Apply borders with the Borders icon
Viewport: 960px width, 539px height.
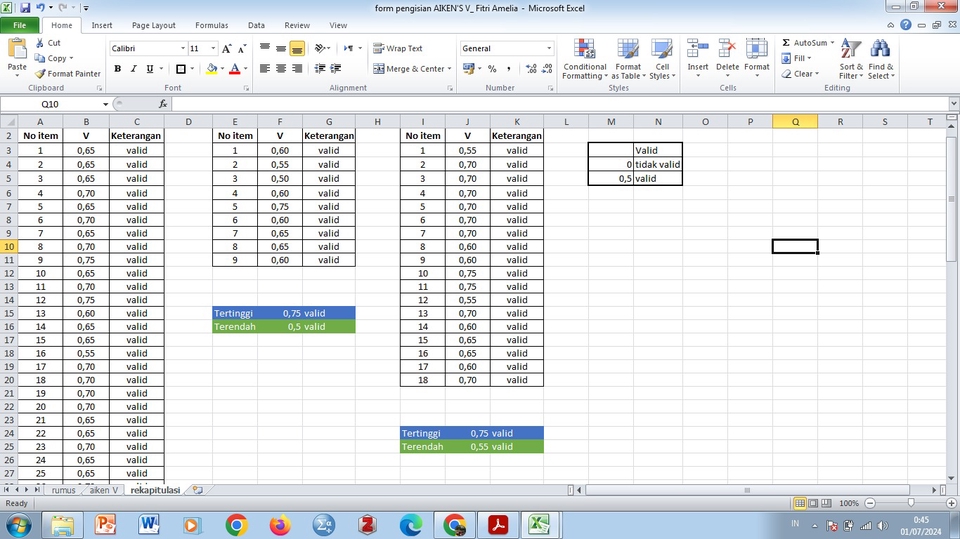coord(181,69)
